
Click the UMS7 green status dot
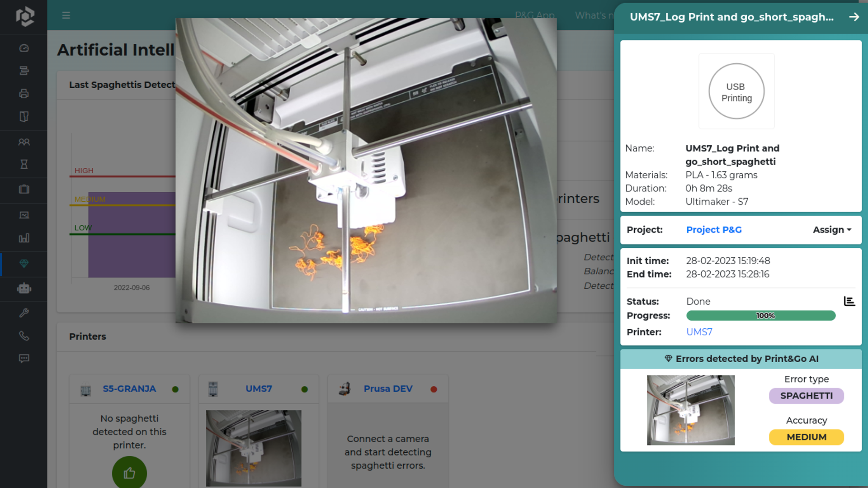[305, 389]
